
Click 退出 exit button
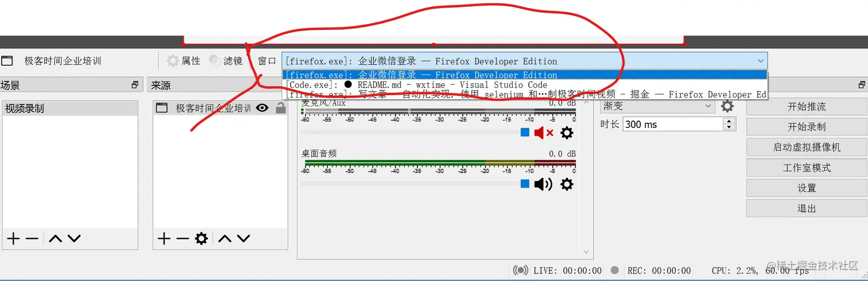[806, 209]
